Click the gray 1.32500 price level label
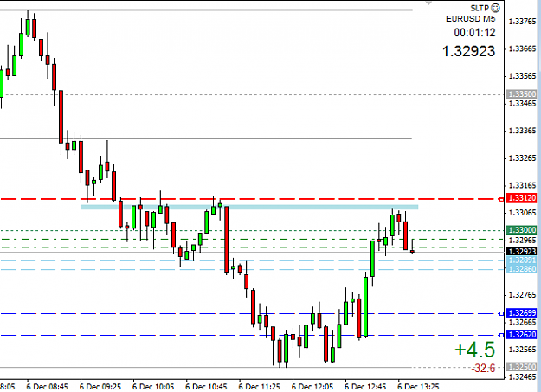 (522, 366)
